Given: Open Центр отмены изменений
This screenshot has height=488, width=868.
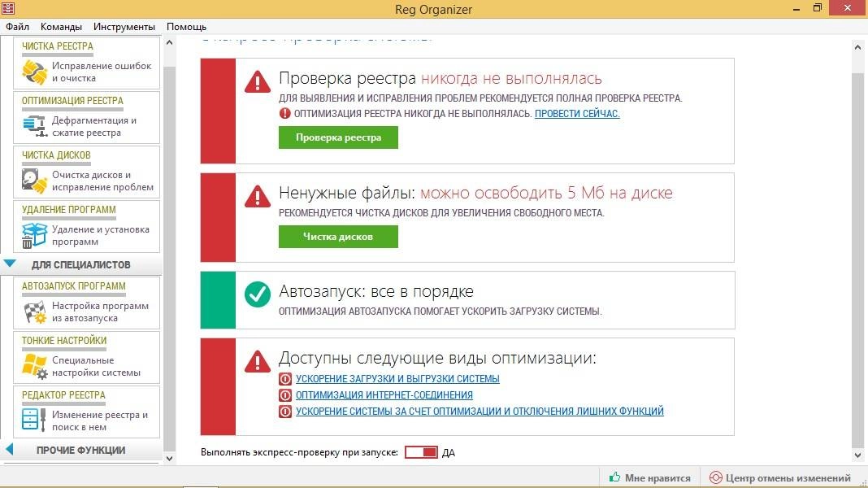Looking at the screenshot, I should click(781, 477).
